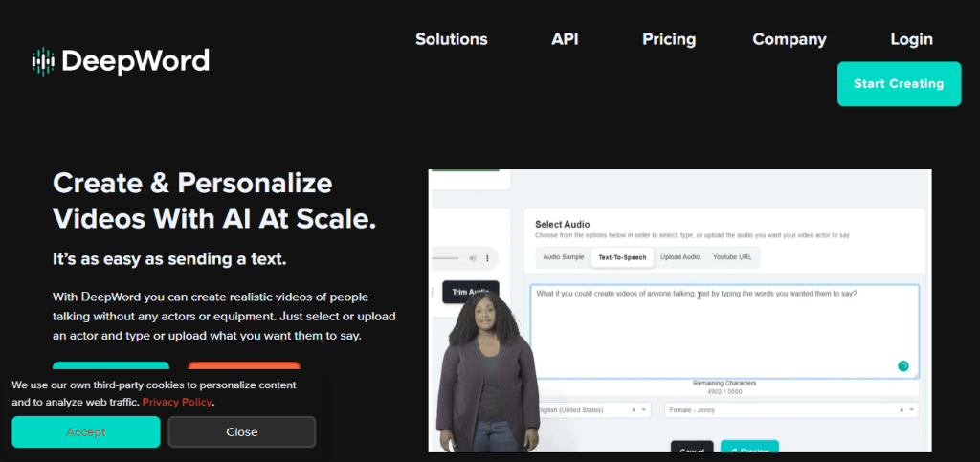Dismiss cookie banner with Close button
The height and width of the screenshot is (462, 980).
coord(242,432)
